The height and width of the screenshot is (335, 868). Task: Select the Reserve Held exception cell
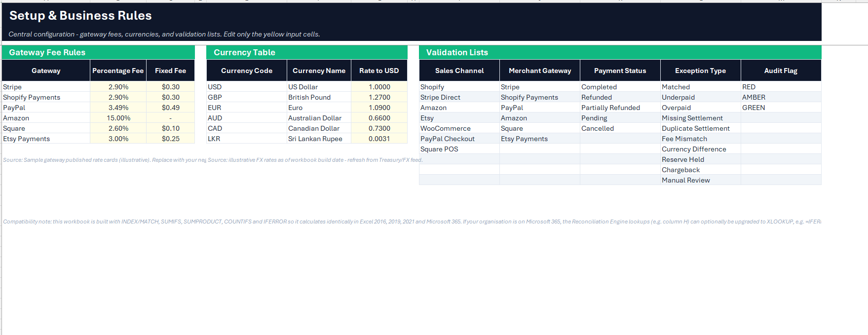[701, 159]
